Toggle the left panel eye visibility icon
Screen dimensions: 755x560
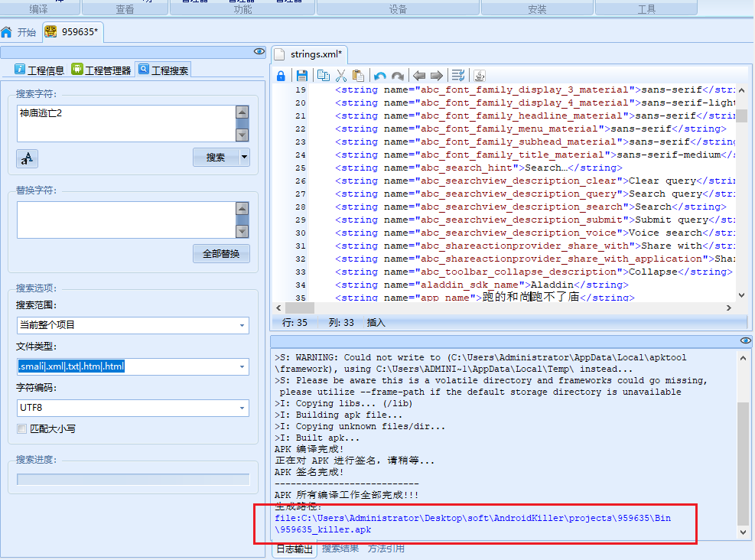[259, 51]
